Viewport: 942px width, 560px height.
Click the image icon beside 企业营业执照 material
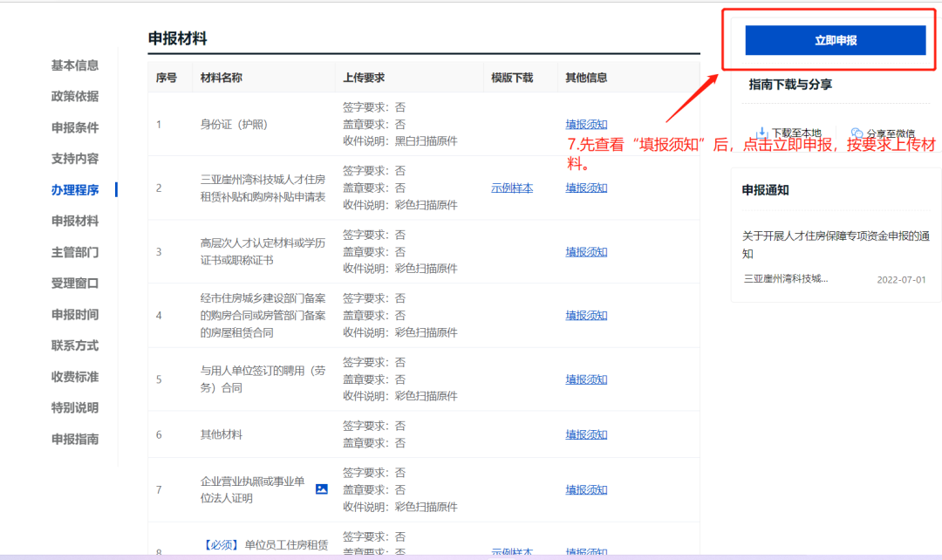321,489
